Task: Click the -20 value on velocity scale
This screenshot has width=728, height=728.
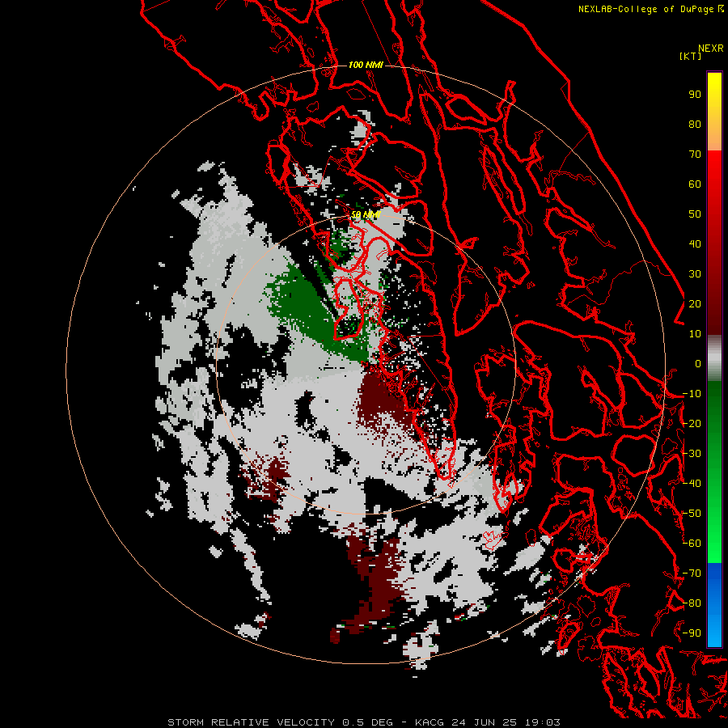Action: 692,424
